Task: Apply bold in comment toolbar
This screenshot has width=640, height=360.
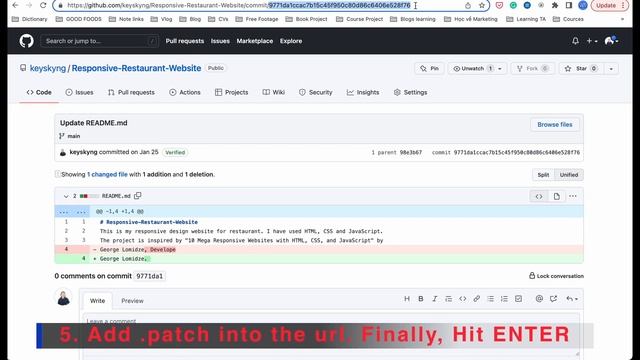Action: (421, 299)
